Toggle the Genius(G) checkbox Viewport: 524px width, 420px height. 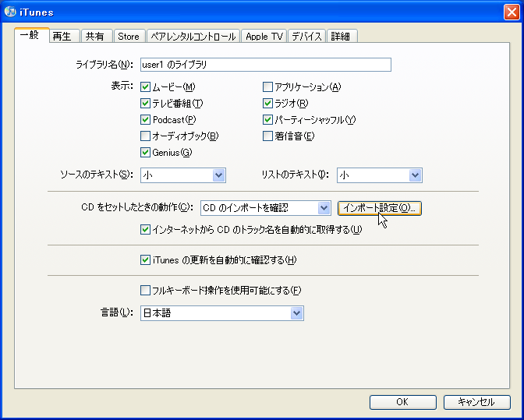[145, 152]
